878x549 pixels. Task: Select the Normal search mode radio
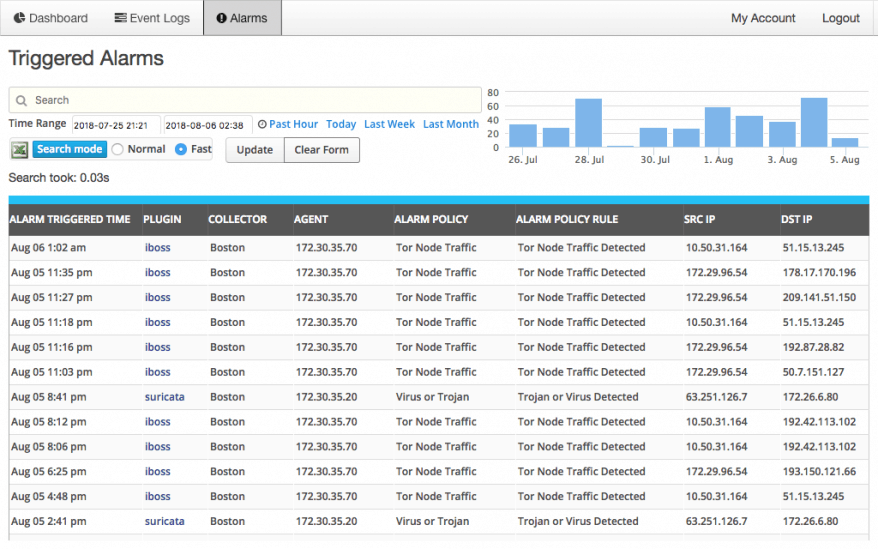click(117, 149)
